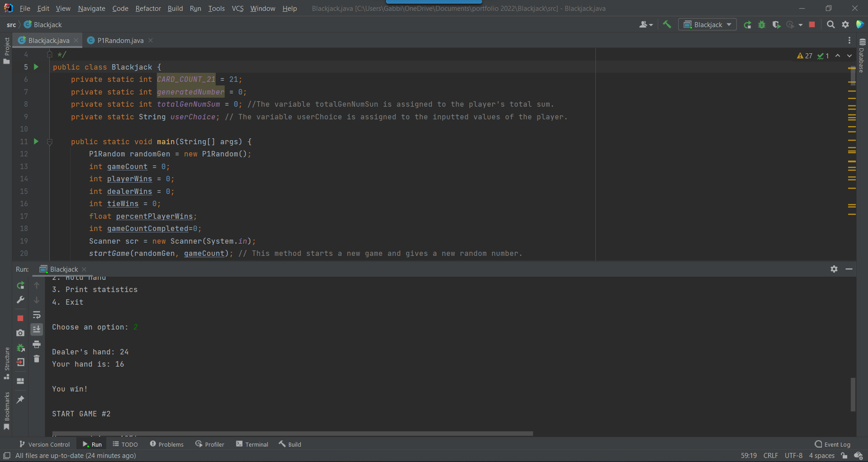The height and width of the screenshot is (462, 868).
Task: Attach the debugger with the bug arrow icon
Action: pos(20,348)
